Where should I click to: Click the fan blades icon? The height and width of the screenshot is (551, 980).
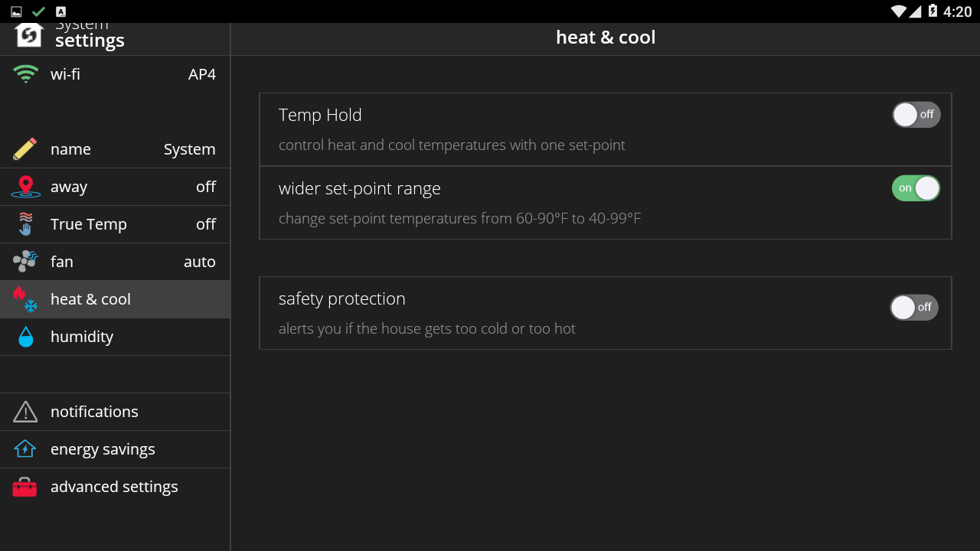coord(25,262)
